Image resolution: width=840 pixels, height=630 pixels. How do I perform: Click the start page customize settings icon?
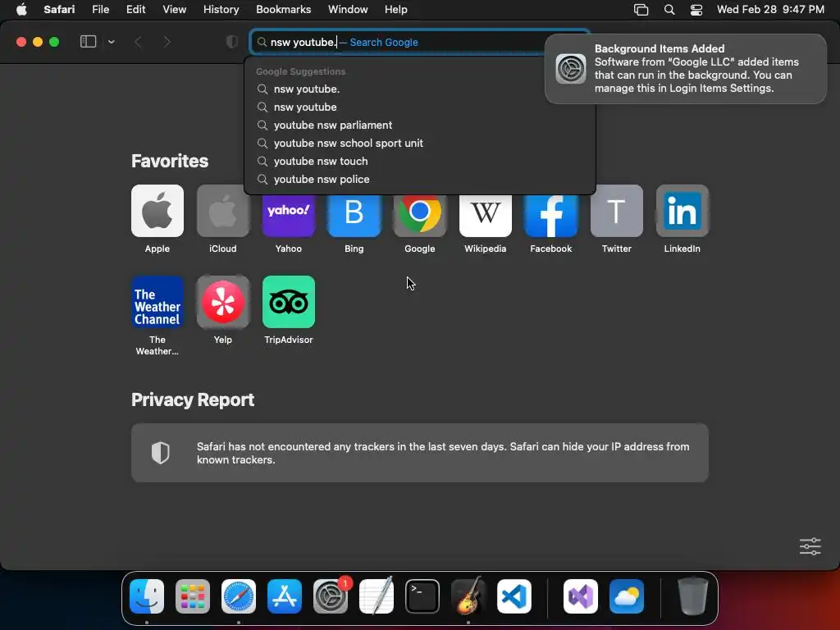tap(810, 546)
